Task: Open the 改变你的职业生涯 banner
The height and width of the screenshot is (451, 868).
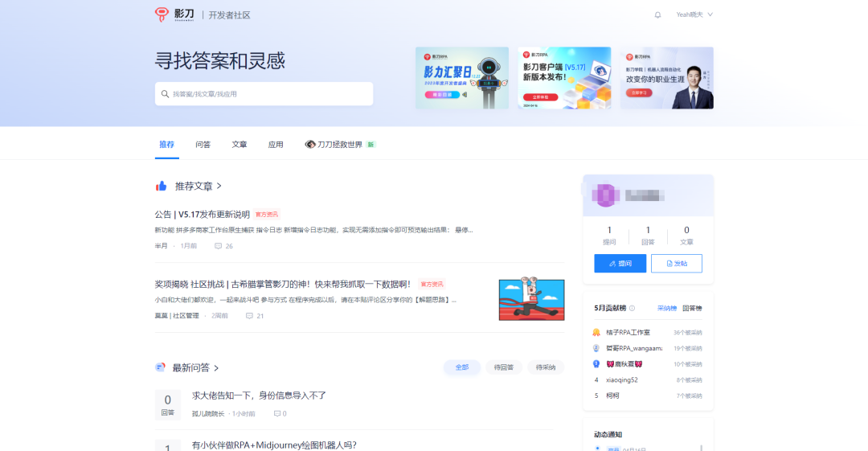Action: 667,77
